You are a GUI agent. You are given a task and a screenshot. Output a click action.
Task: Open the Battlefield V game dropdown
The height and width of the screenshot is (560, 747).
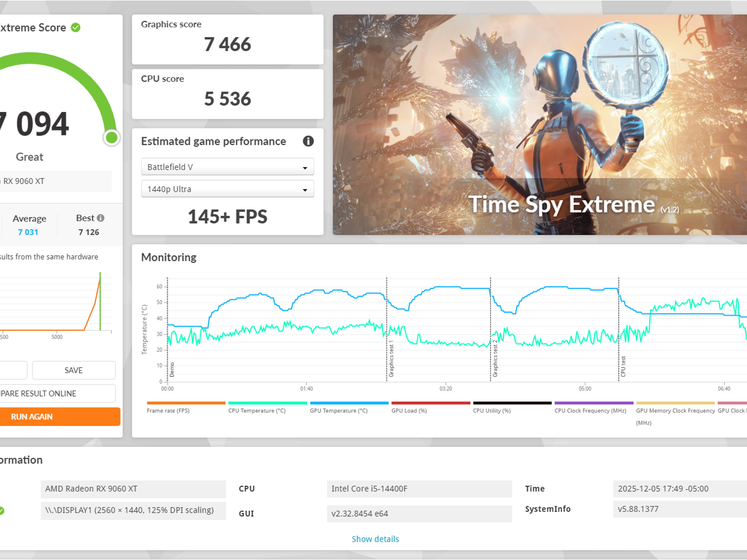(x=227, y=167)
